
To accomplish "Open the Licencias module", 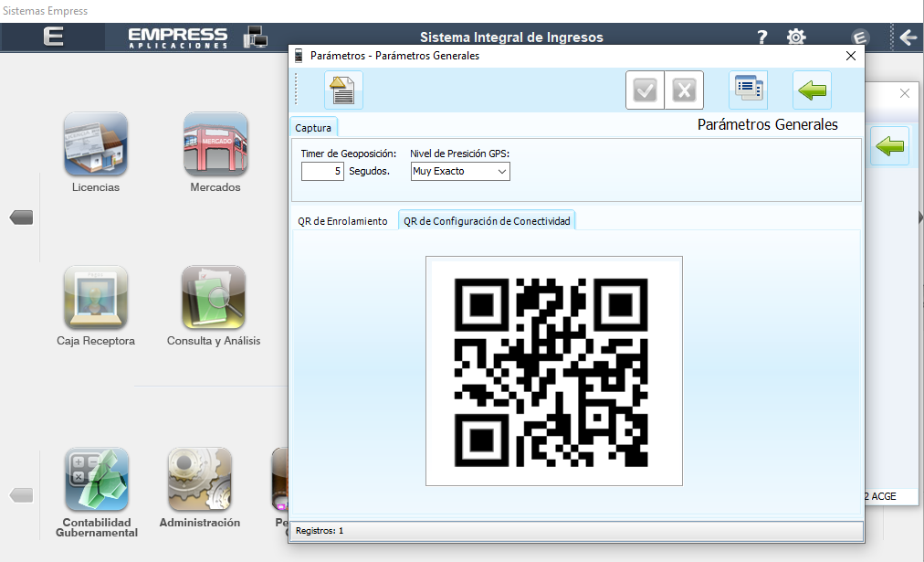I will tap(96, 144).
